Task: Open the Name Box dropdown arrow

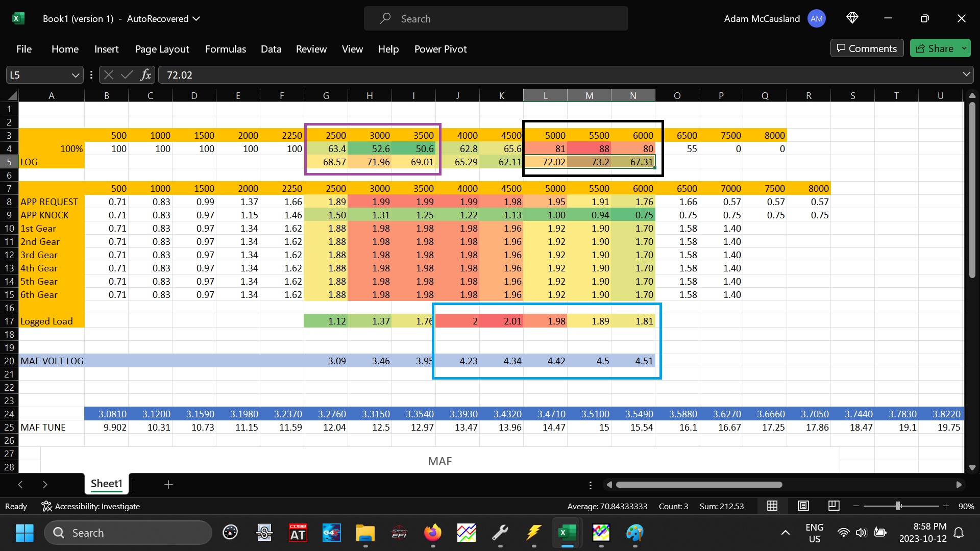Action: pos(76,75)
